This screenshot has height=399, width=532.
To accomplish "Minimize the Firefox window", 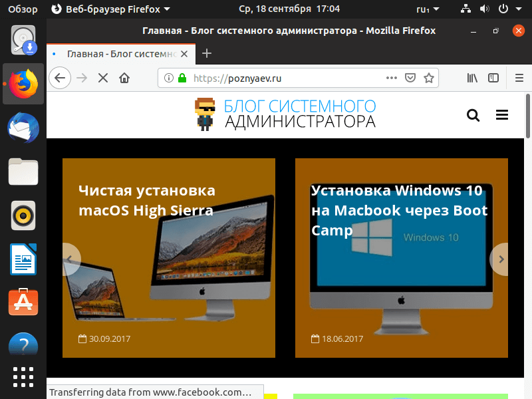I will point(473,31).
